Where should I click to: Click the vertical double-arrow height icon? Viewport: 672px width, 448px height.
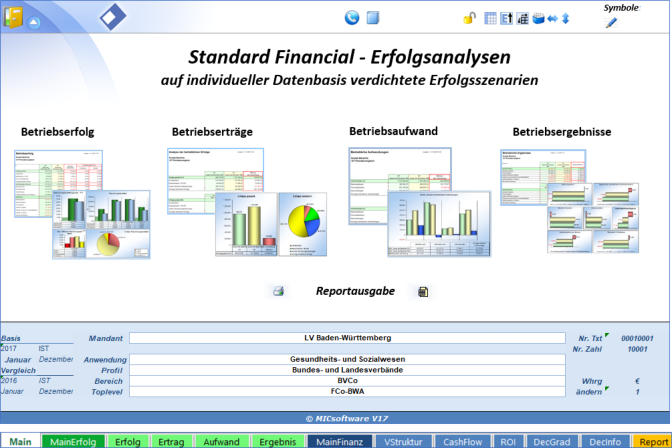(x=565, y=18)
